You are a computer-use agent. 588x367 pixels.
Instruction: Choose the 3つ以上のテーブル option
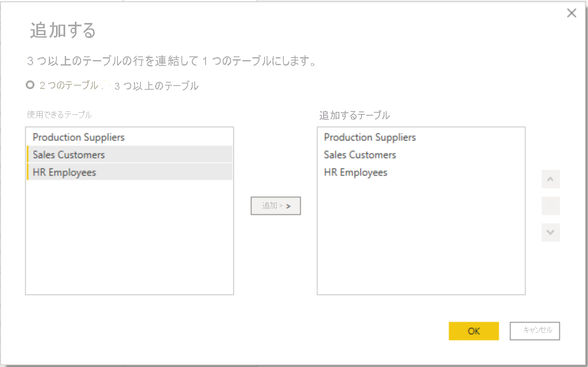106,85
